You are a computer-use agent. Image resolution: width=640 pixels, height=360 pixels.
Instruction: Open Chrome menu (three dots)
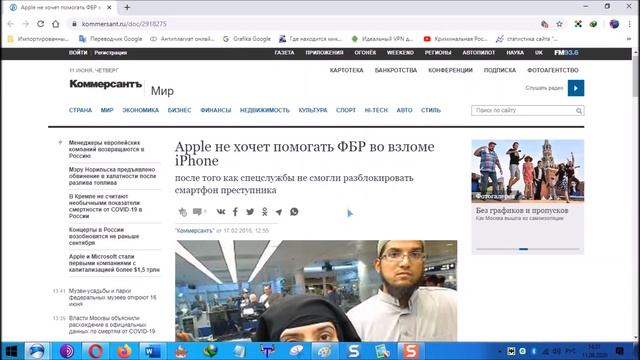click(630, 24)
